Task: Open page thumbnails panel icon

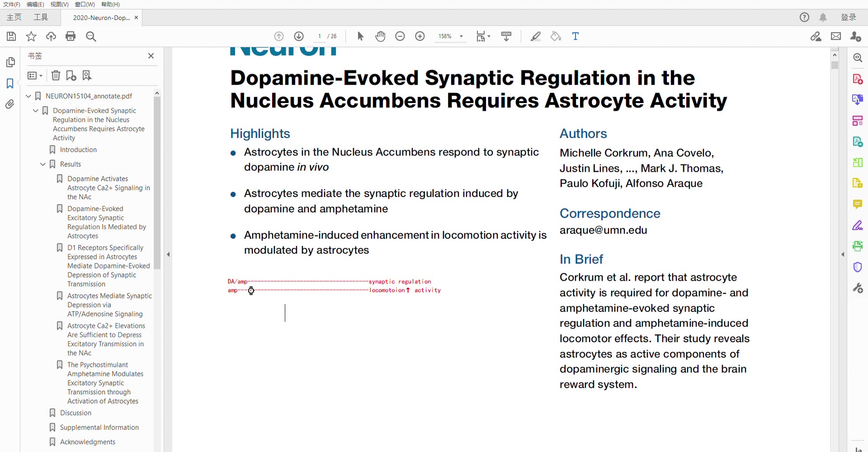Action: (10, 62)
